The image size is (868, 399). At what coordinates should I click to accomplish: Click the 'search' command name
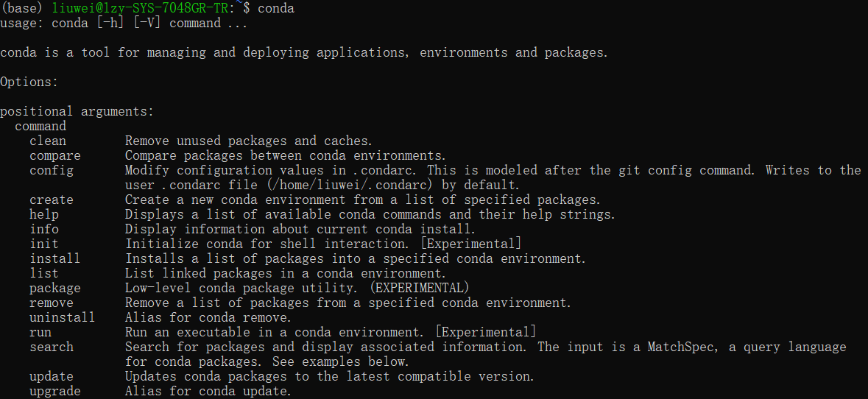click(52, 347)
